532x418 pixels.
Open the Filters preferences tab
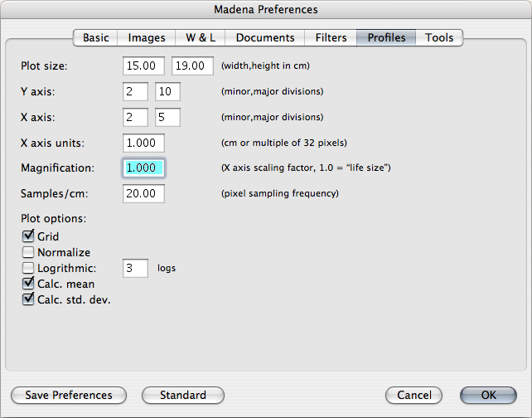(x=331, y=37)
